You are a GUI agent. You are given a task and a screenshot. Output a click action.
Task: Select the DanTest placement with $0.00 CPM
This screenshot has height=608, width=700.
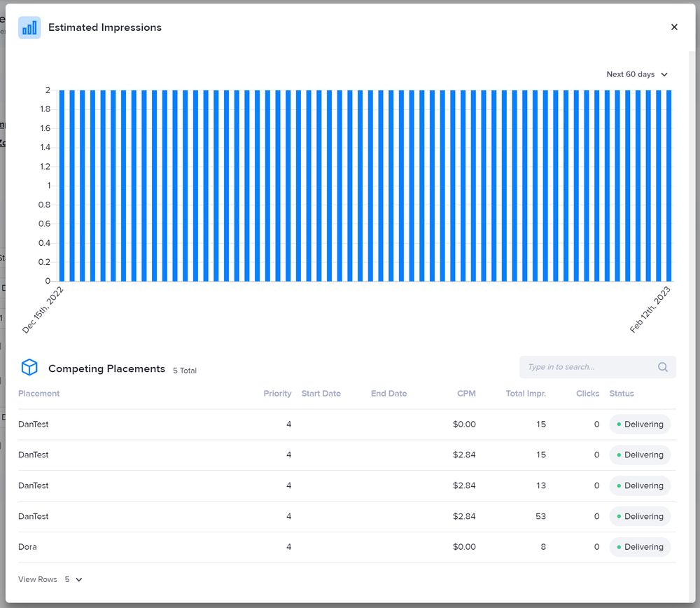[34, 424]
